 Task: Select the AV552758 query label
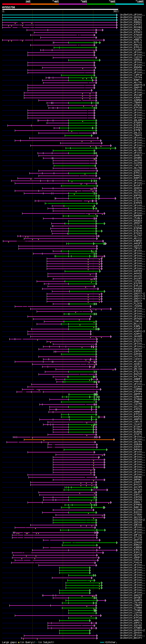8,7
